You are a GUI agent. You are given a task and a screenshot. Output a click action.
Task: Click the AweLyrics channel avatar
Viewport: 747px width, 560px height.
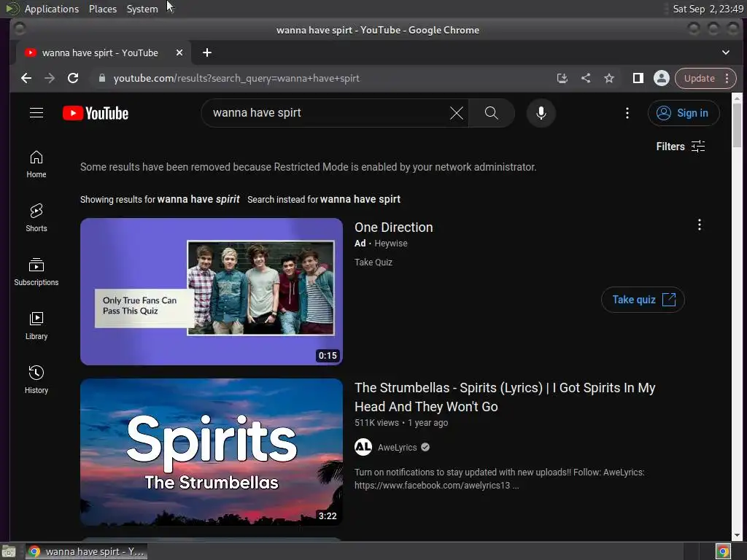(363, 447)
